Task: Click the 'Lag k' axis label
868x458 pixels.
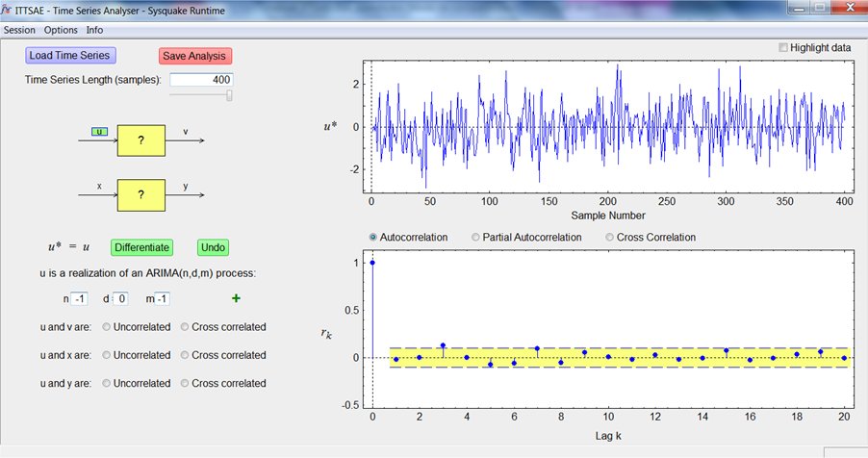Action: 608,436
